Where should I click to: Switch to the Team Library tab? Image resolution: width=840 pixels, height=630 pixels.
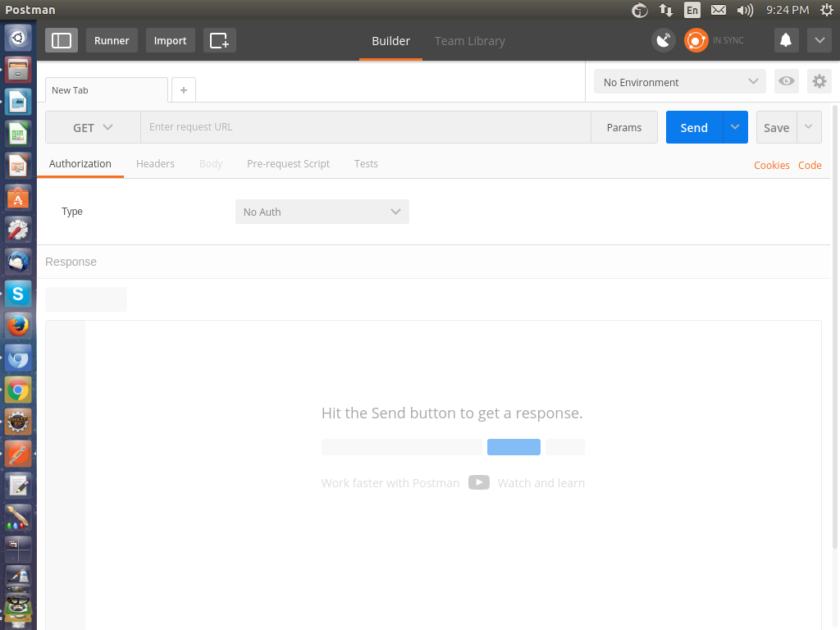[470, 41]
